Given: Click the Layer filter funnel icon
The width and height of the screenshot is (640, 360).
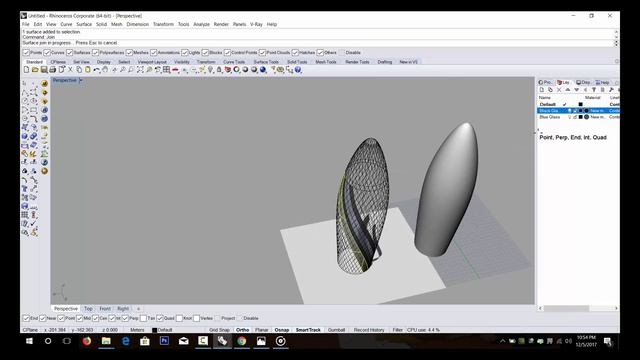Looking at the screenshot, I should point(594,90).
